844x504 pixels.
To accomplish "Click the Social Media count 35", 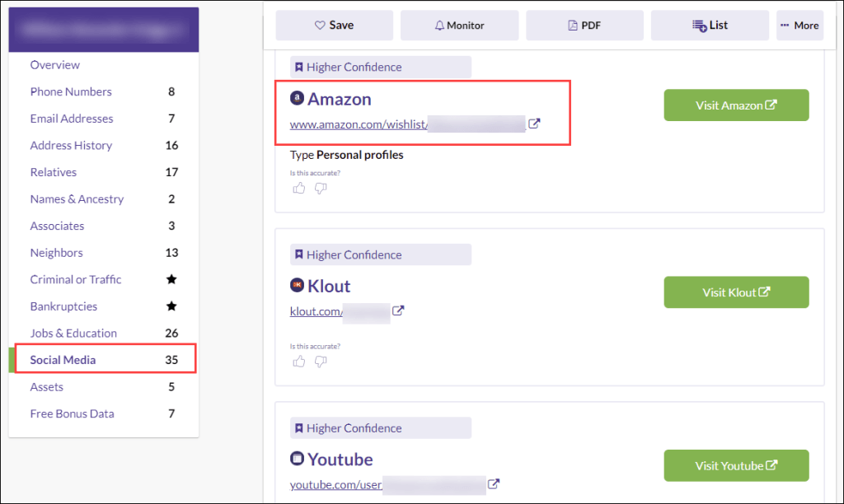I will click(171, 360).
